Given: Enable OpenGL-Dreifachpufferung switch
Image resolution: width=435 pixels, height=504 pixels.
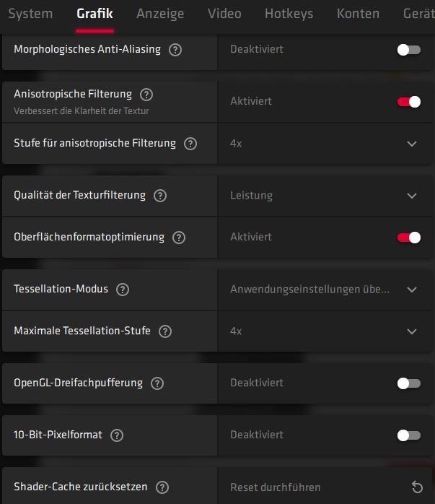Looking at the screenshot, I should 409,383.
